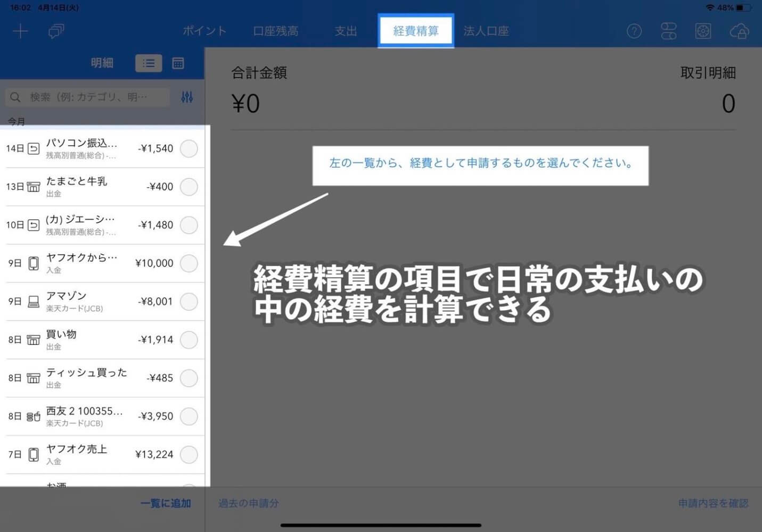Click transfer icon beside (カ)ジエーシ
Viewport: 762px width, 532px height.
click(x=34, y=225)
